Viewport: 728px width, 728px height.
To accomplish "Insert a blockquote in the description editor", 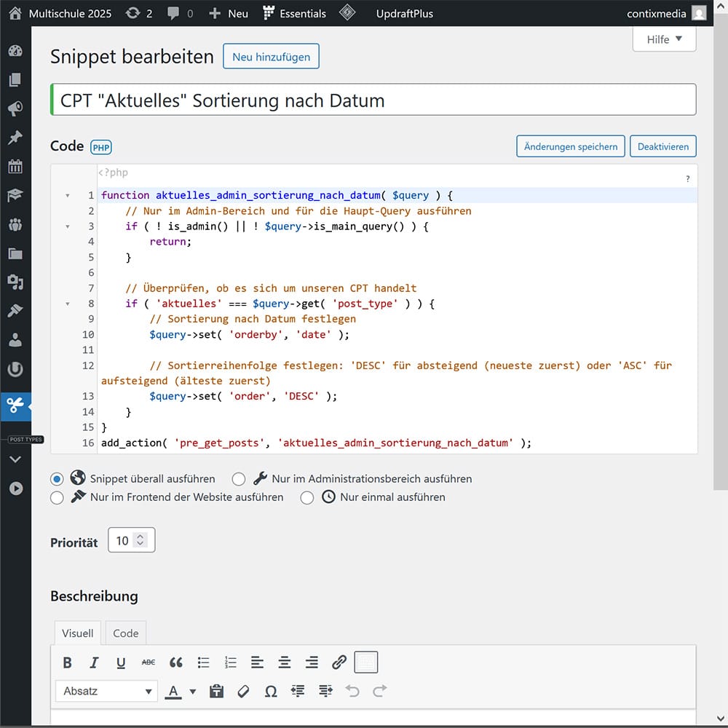I will coord(176,662).
